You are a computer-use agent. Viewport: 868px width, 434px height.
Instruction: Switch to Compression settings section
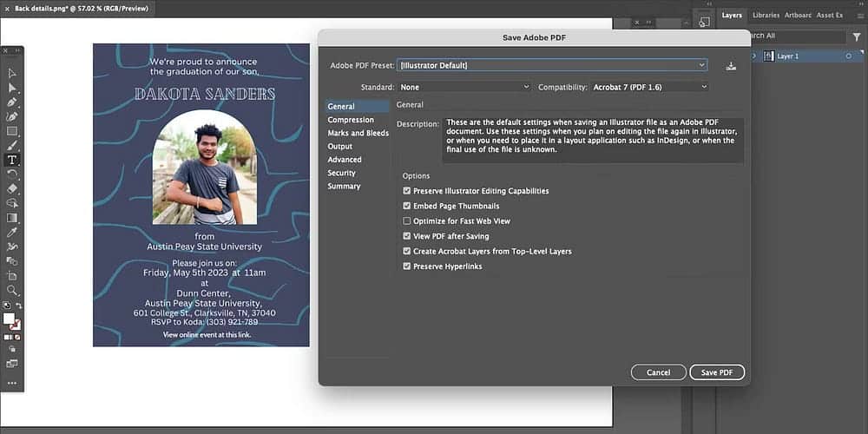click(351, 120)
